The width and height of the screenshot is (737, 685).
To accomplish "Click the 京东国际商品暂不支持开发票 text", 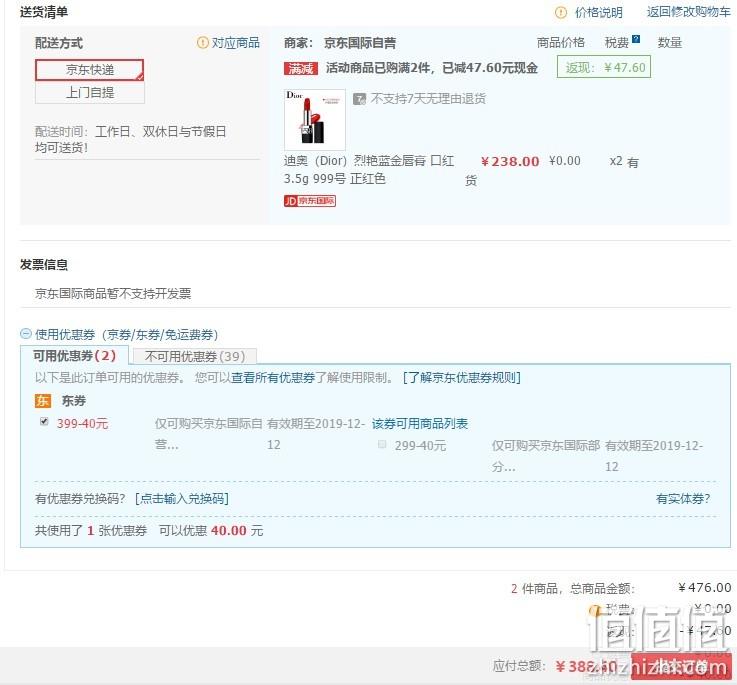I will [x=113, y=294].
